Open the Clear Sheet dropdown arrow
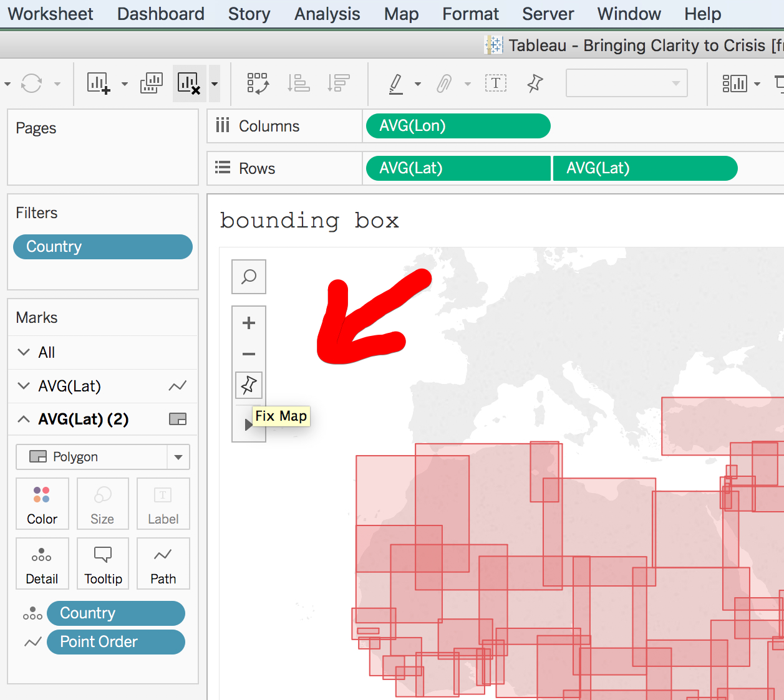 (214, 84)
